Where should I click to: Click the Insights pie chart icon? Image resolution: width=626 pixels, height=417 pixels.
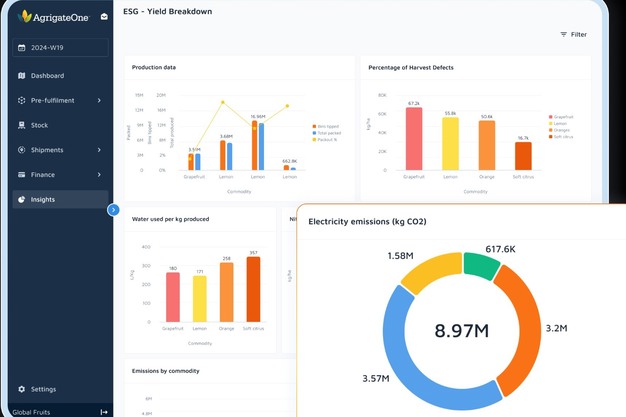(21, 200)
